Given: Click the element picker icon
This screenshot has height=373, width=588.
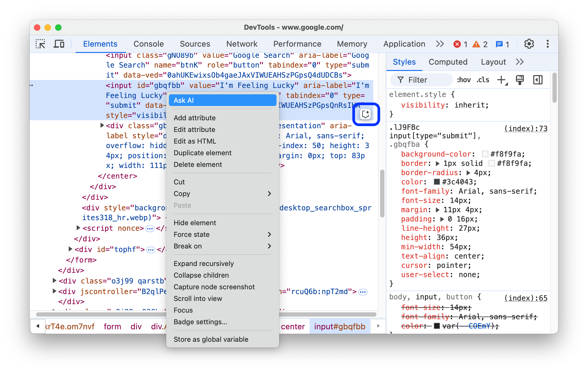Looking at the screenshot, I should (x=42, y=45).
